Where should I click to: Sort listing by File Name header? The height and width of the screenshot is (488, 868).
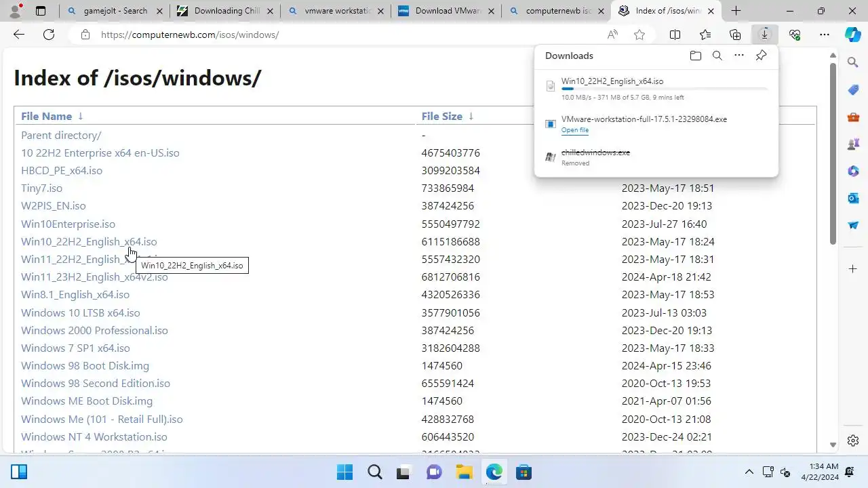tap(46, 116)
